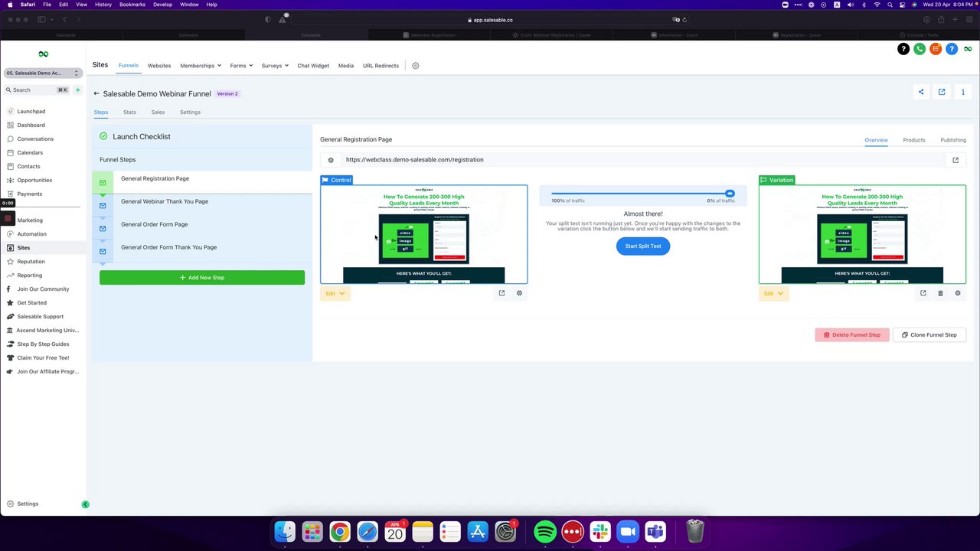Open the registration URL external link icon
This screenshot has width=980, height=551.
[x=955, y=160]
